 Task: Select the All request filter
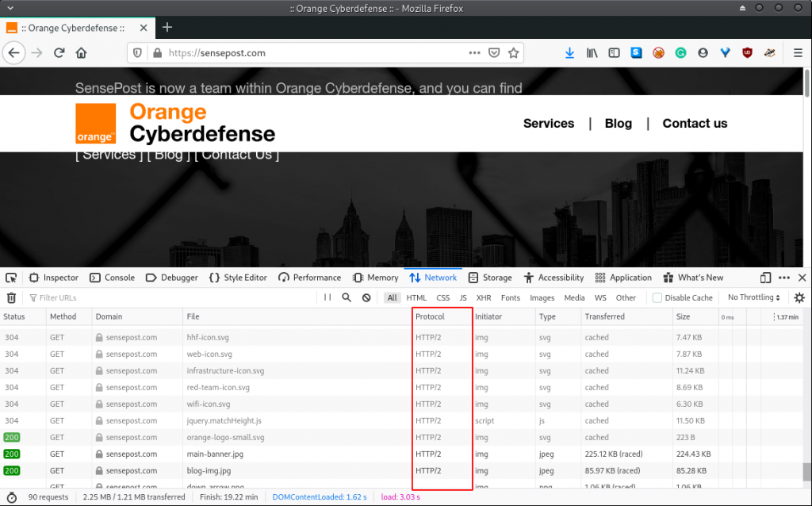pyautogui.click(x=392, y=298)
